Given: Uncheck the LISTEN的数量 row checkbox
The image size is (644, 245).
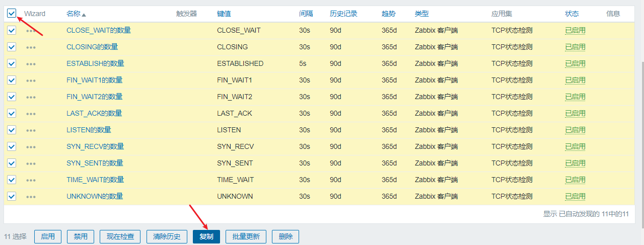Looking at the screenshot, I should [12, 130].
